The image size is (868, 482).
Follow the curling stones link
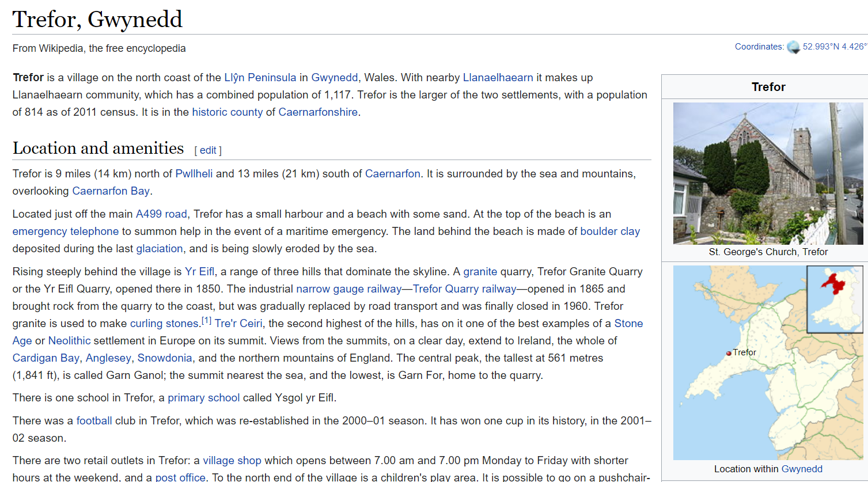[x=164, y=324]
